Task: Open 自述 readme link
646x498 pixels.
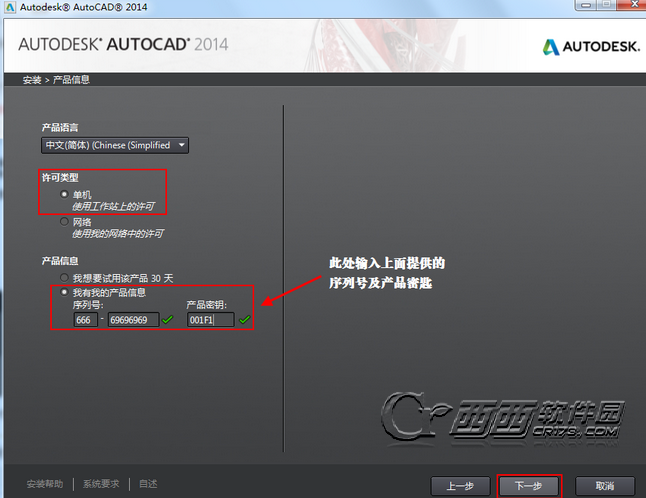Action: coord(148,484)
